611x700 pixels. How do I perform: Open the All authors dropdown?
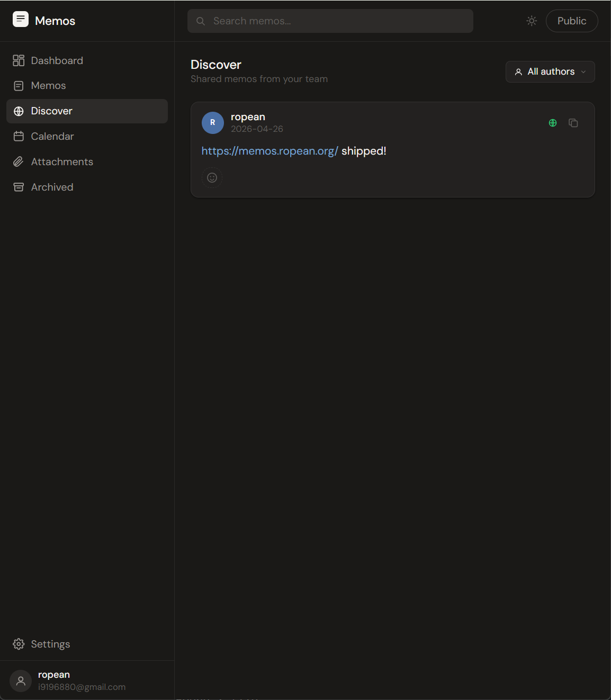click(550, 71)
